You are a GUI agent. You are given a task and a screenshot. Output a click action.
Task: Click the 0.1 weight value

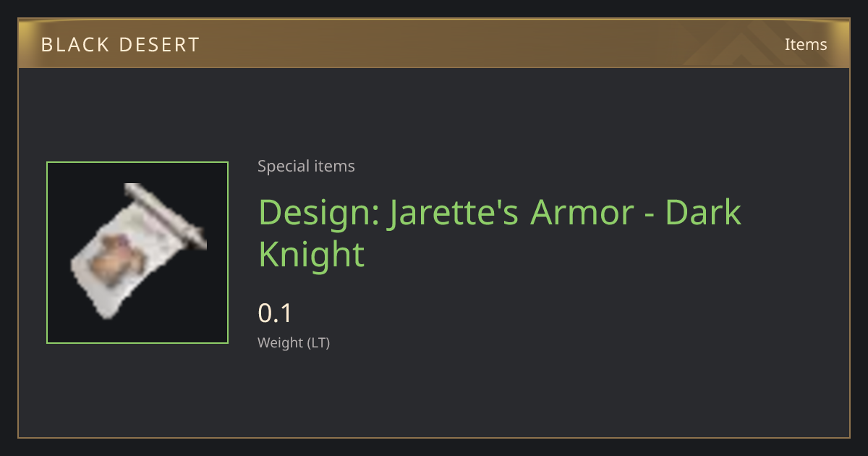click(x=275, y=313)
